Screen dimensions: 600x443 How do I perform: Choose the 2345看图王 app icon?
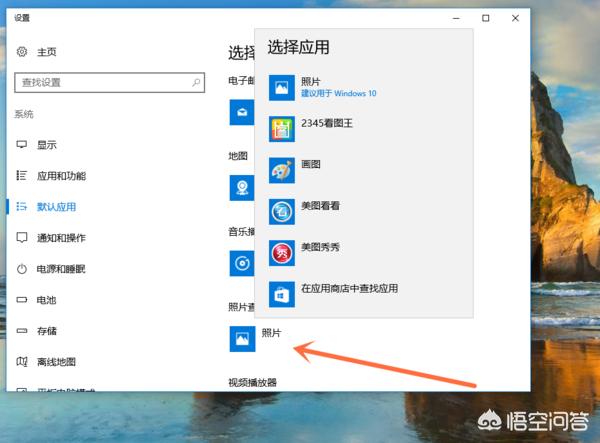tap(282, 129)
